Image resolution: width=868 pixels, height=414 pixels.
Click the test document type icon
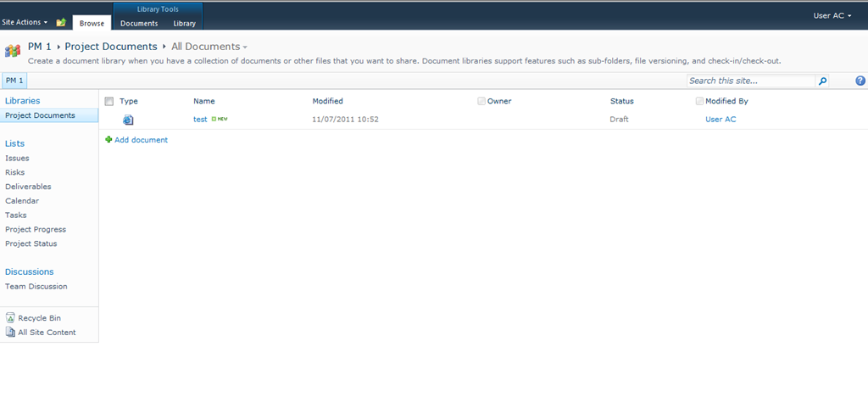pyautogui.click(x=128, y=120)
